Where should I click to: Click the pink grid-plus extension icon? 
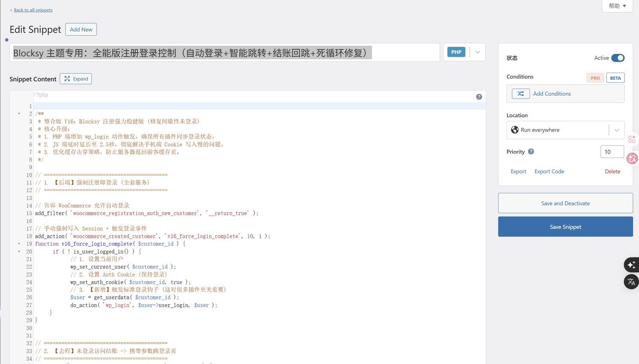click(x=632, y=139)
